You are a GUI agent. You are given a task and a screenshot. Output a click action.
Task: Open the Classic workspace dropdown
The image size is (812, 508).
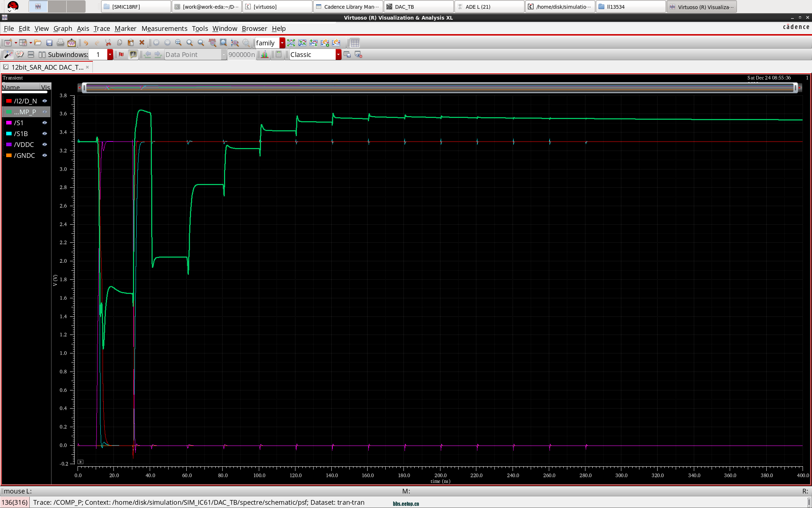[x=338, y=54]
